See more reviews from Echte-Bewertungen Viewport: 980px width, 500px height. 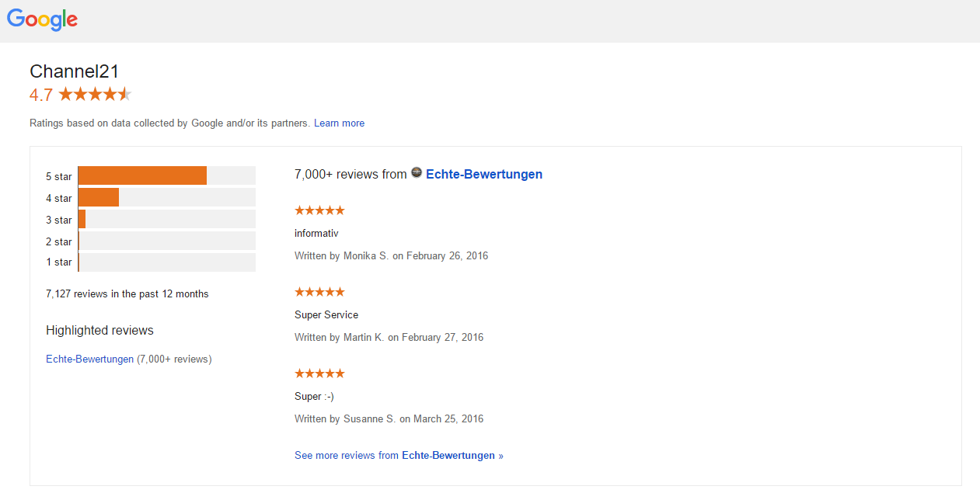tap(399, 455)
